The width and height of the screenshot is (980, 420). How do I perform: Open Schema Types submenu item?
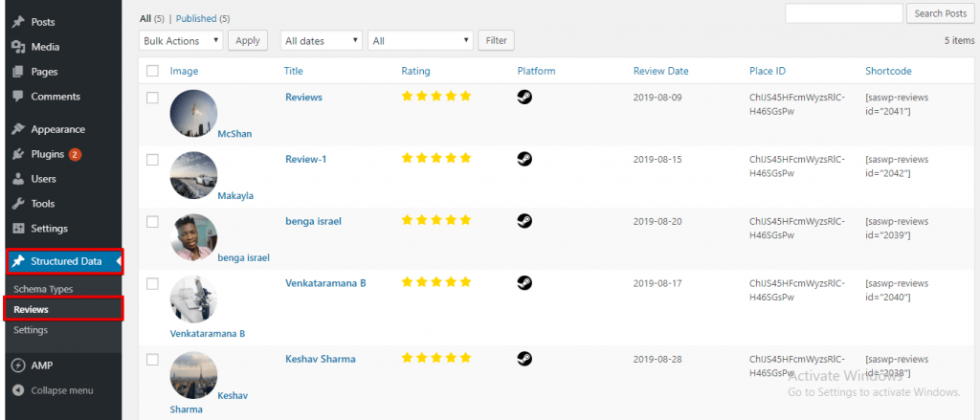43,289
